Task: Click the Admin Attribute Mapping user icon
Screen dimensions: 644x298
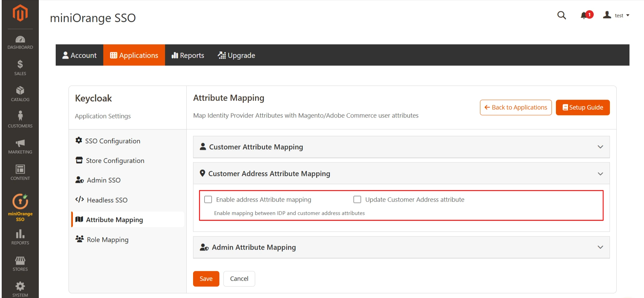Action: (x=204, y=247)
